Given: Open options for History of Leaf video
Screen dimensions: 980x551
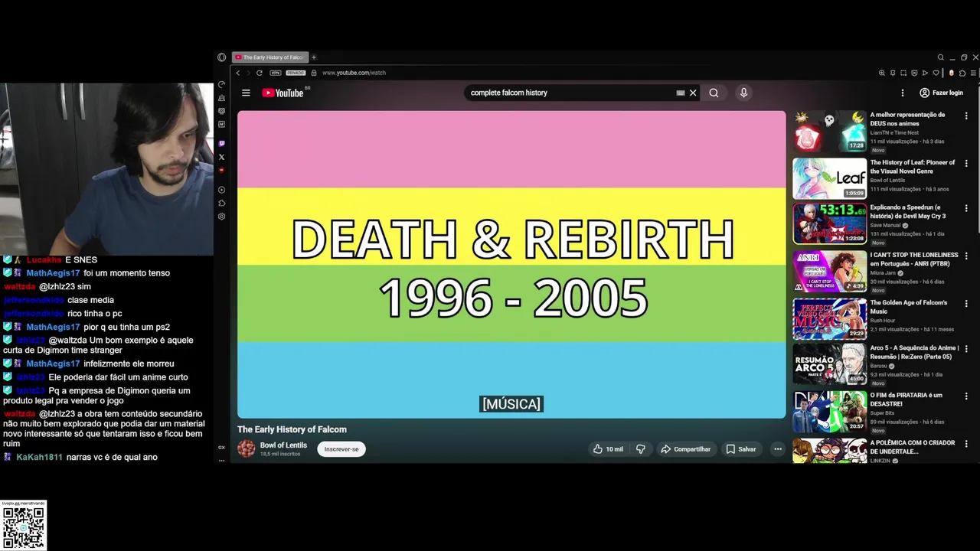Looking at the screenshot, I should (x=966, y=164).
